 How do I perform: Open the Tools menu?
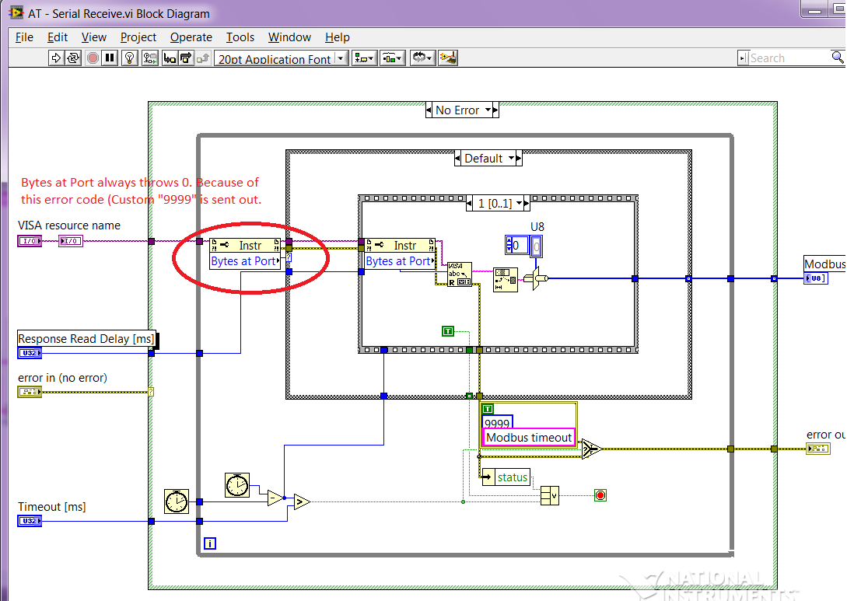(x=240, y=37)
